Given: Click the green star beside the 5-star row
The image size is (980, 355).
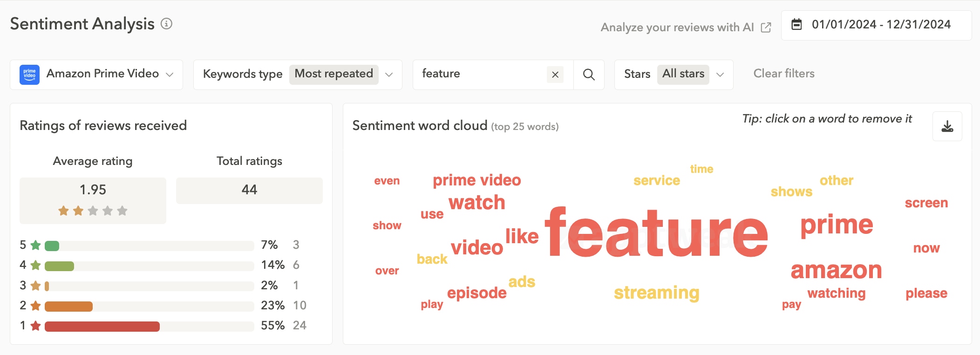Looking at the screenshot, I should 35,244.
